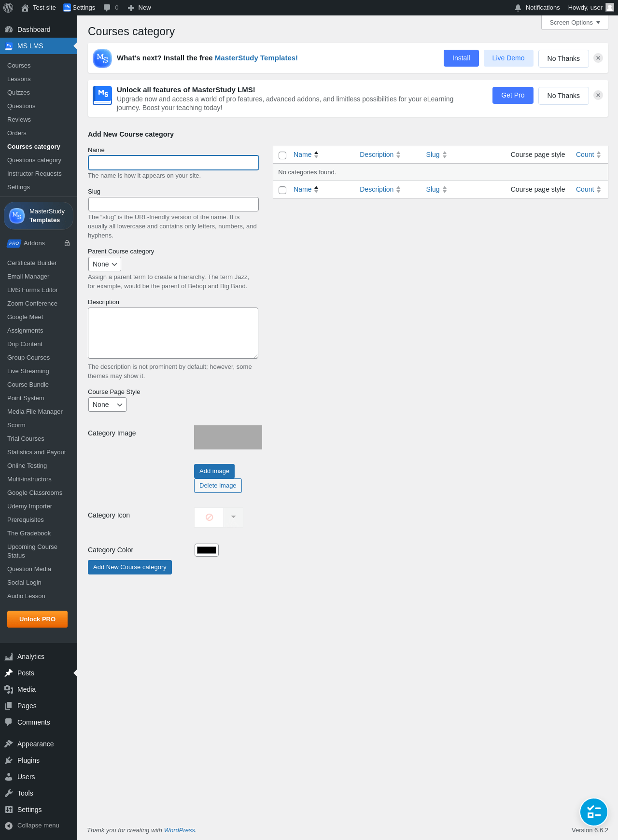Click the Category Image placeholder
The width and height of the screenshot is (618, 840).
(x=228, y=437)
